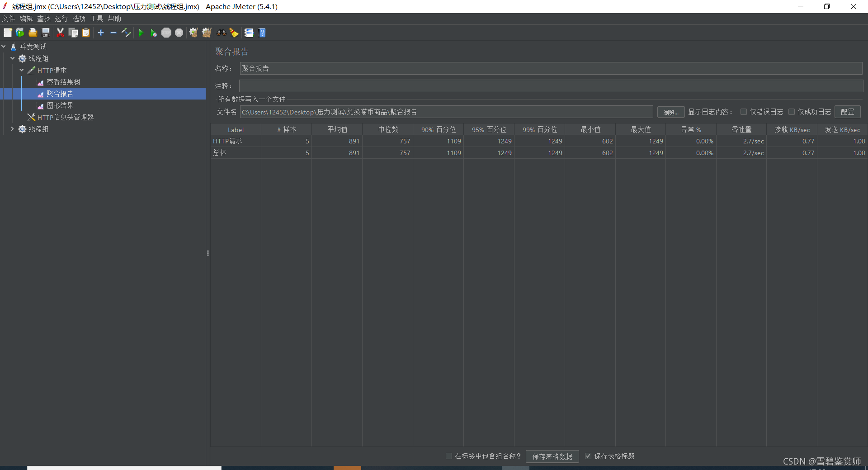Image resolution: width=868 pixels, height=470 pixels.
Task: Copy the selected element
Action: pyautogui.click(x=73, y=33)
